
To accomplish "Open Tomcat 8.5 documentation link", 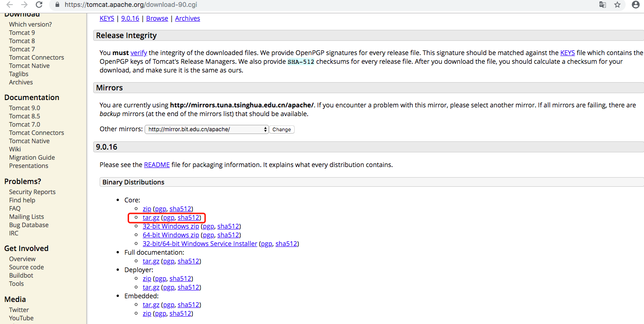I will (x=25, y=116).
